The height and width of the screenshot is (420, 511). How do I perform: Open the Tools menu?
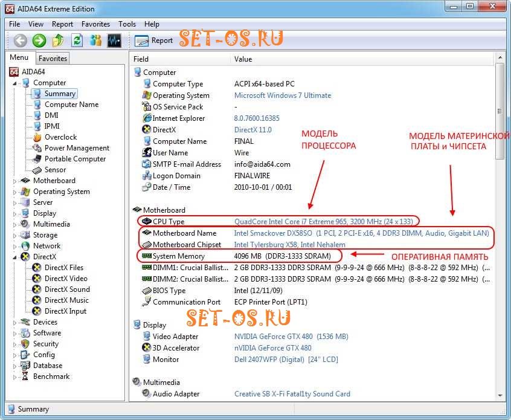pyautogui.click(x=127, y=24)
